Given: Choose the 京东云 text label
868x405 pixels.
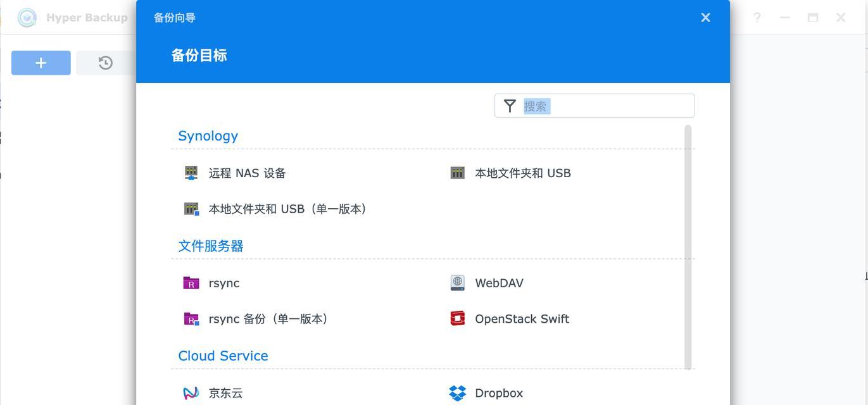Looking at the screenshot, I should (226, 393).
